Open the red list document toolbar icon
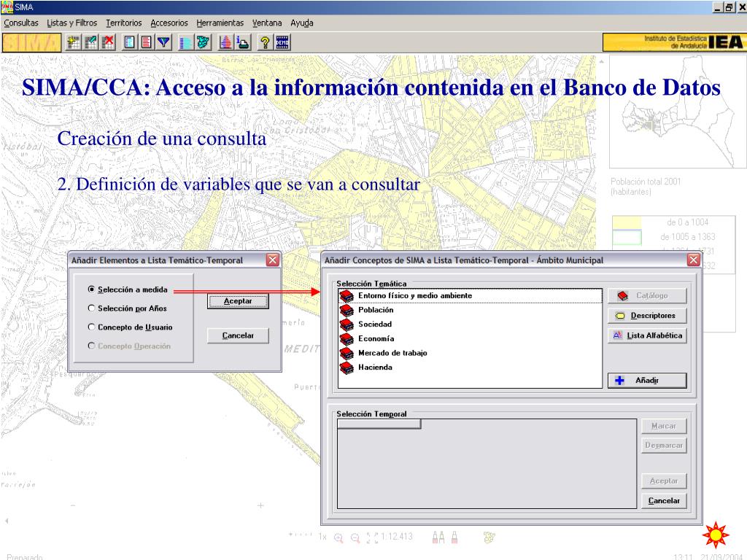The height and width of the screenshot is (560, 747). (147, 42)
